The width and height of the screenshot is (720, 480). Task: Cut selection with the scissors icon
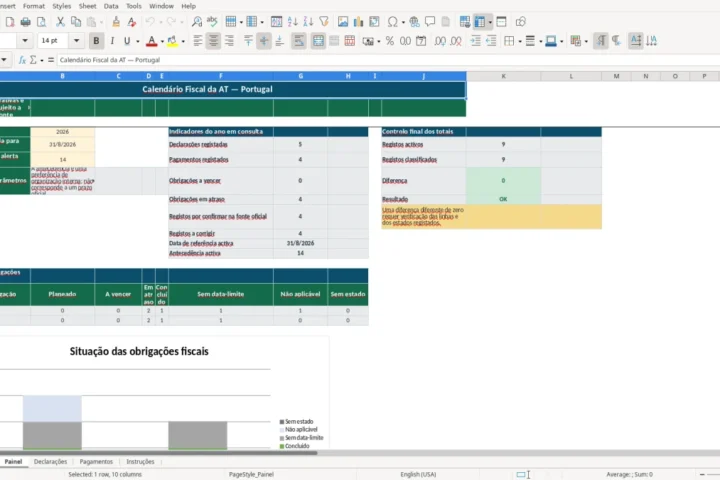coord(60,22)
